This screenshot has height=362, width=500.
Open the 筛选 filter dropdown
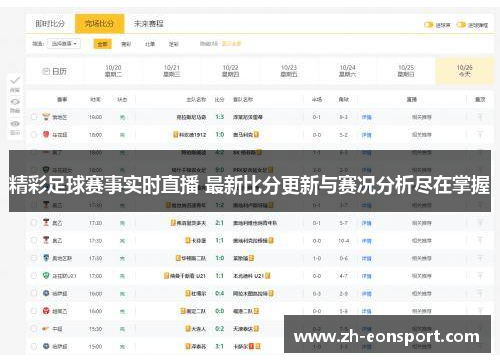click(x=64, y=44)
